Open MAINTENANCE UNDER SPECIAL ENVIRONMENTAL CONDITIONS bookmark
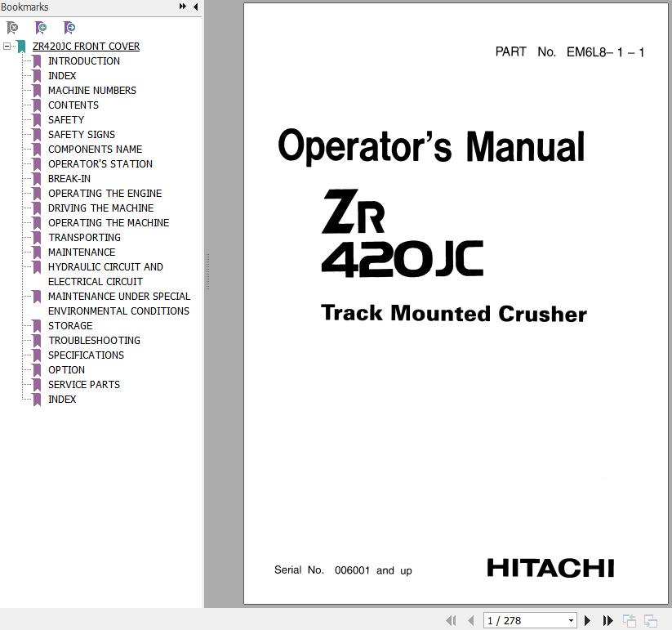 (x=119, y=304)
